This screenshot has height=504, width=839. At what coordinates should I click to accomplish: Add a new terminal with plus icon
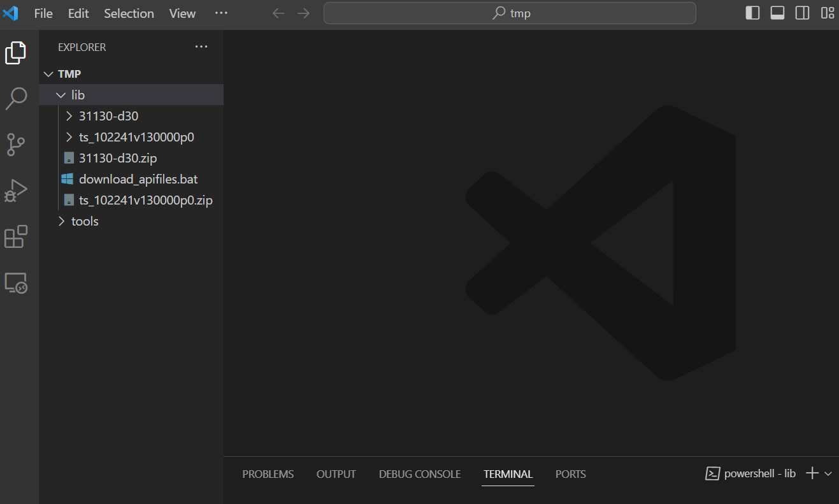point(812,473)
